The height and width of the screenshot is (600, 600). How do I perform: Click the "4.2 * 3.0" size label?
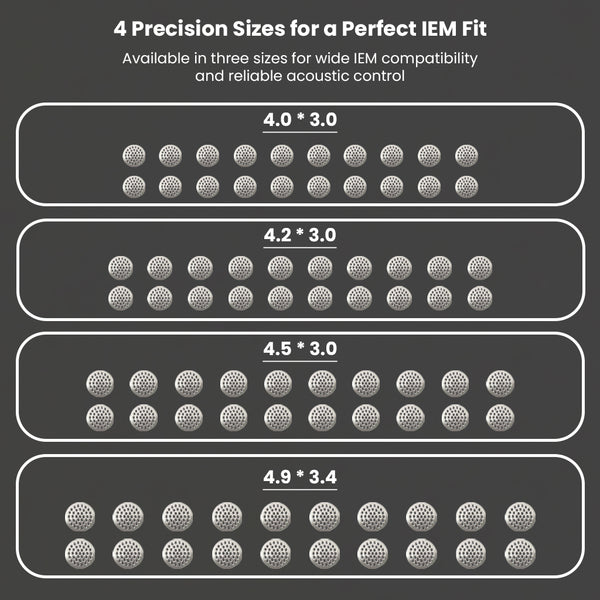click(x=300, y=235)
